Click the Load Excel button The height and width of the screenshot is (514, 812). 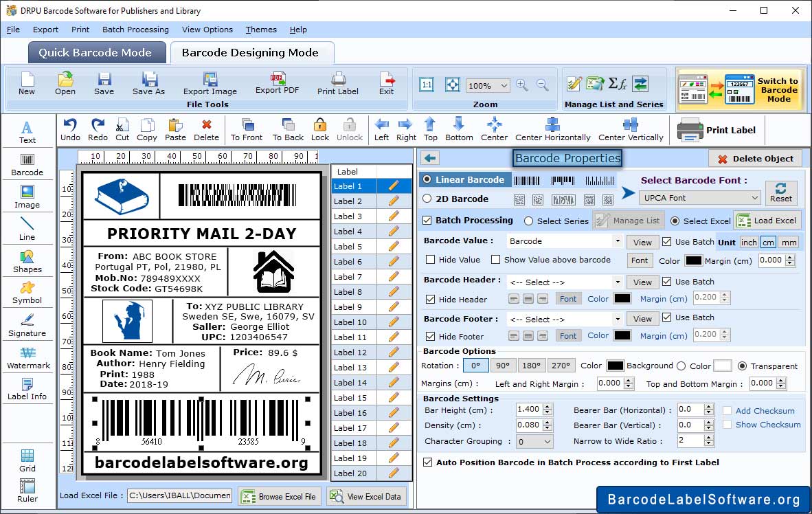pyautogui.click(x=767, y=221)
